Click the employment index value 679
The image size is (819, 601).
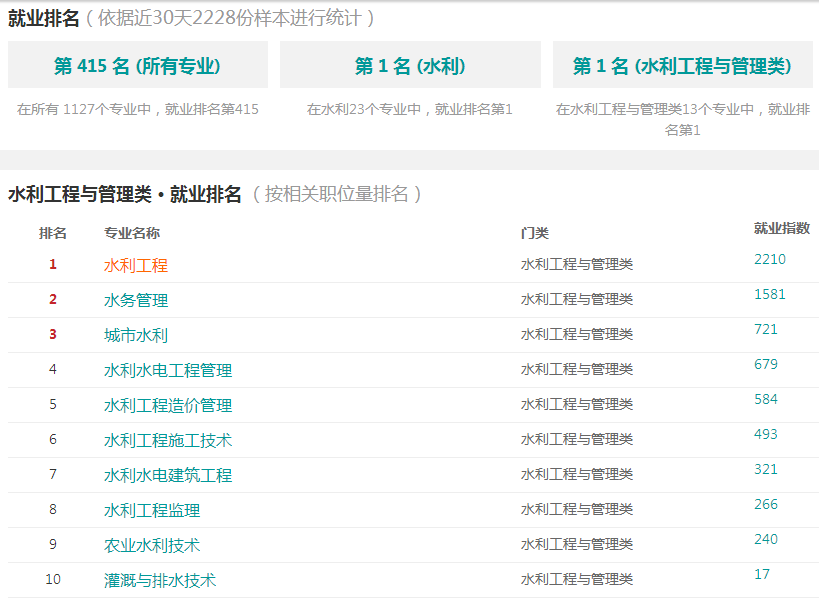coord(766,364)
